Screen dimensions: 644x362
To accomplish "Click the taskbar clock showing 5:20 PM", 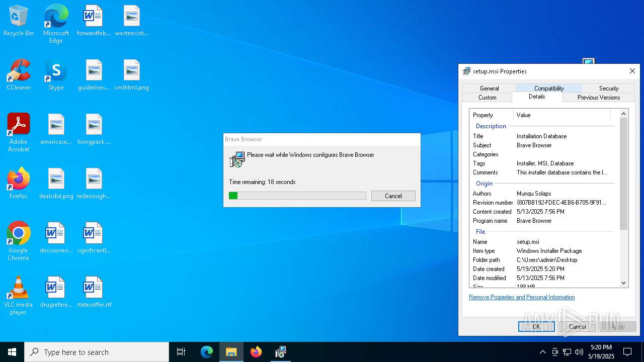I will (602, 352).
